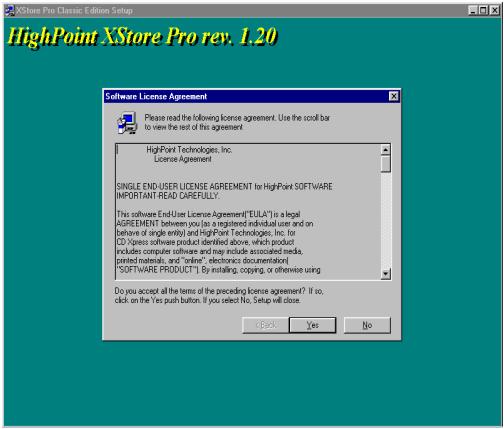The image size is (504, 429).
Task: Click the disabled Back button
Action: tap(266, 325)
